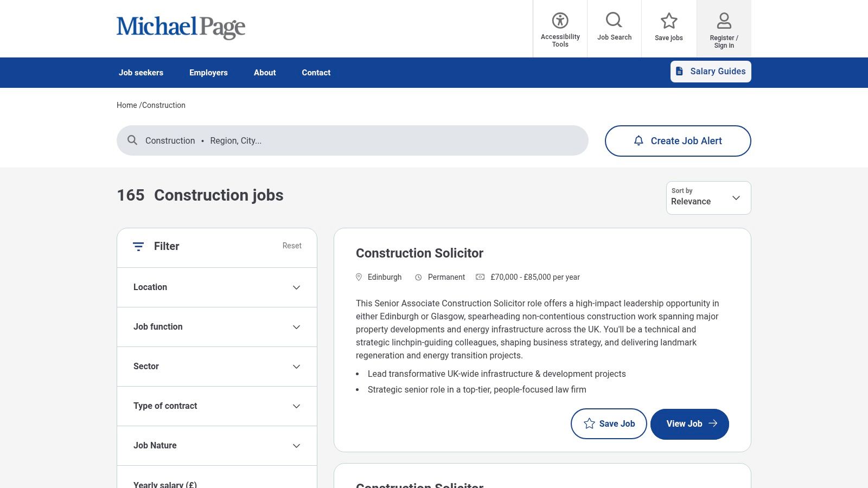Open the Sort by Relevance dropdown

click(x=708, y=198)
